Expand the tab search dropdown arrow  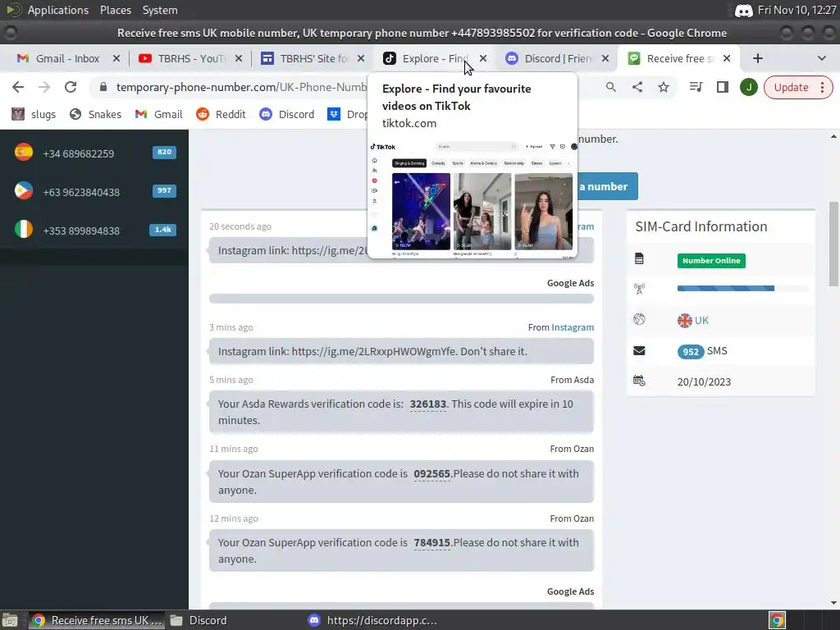click(821, 58)
